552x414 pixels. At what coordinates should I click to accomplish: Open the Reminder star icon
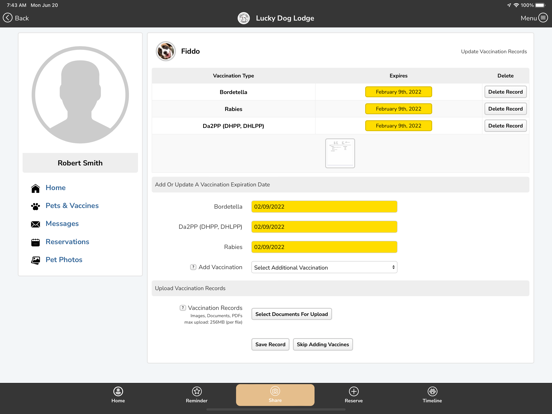click(196, 391)
